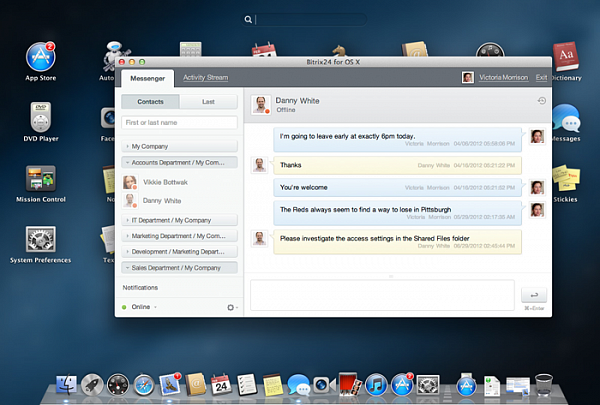Click the send message arrow button

(534, 295)
